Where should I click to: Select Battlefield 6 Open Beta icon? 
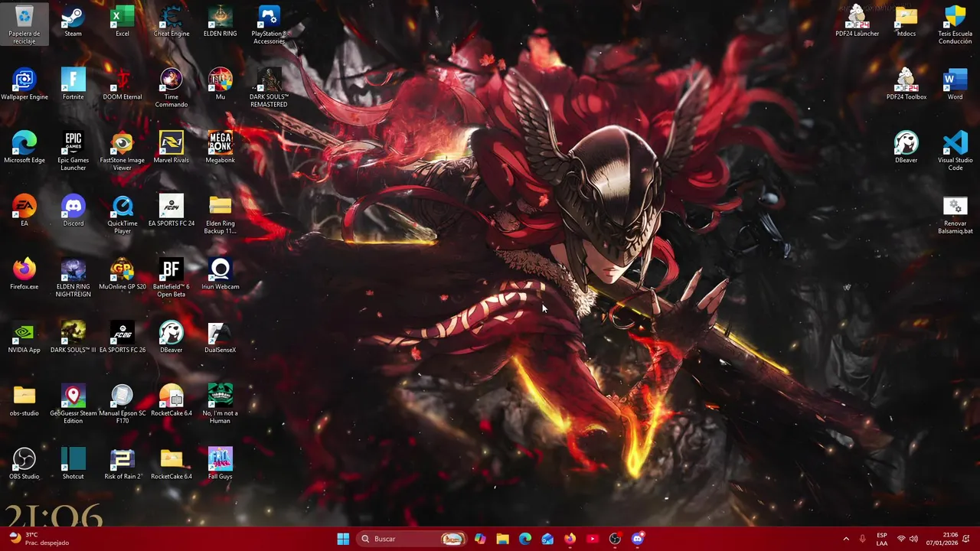coord(171,278)
